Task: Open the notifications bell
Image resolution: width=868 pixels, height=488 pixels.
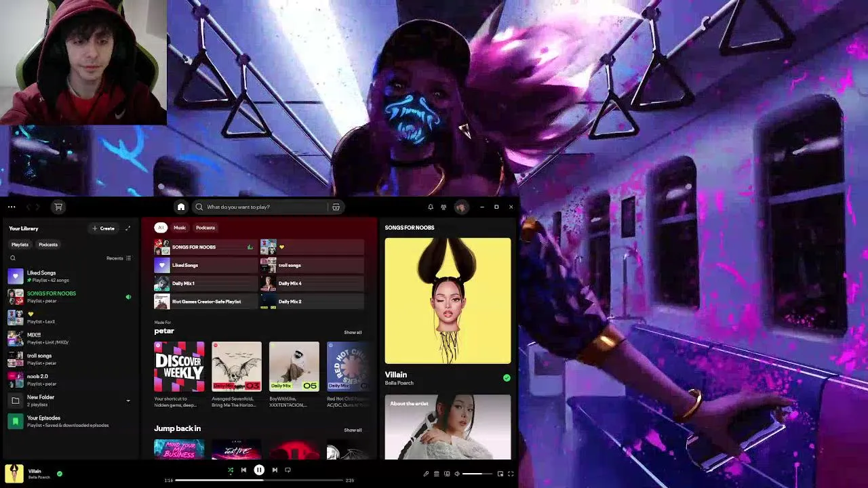Action: tap(430, 207)
